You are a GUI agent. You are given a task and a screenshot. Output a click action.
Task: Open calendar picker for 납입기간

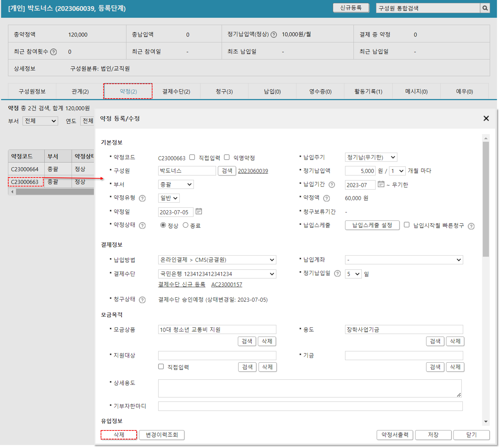[381, 184]
